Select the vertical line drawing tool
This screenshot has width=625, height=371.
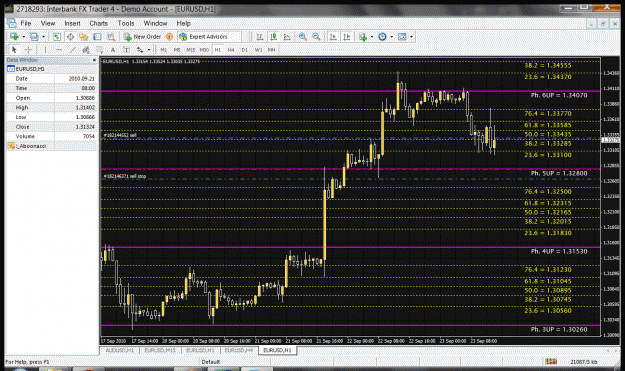tap(45, 50)
